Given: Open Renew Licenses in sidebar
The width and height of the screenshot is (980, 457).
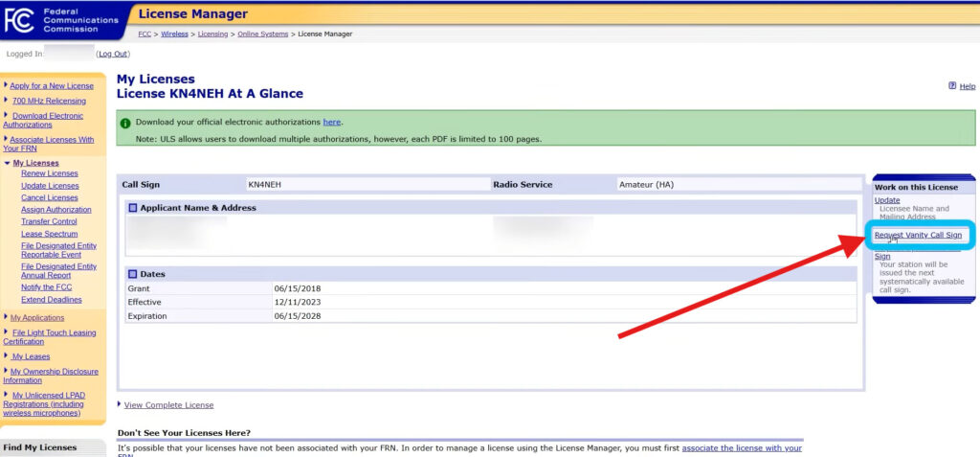Looking at the screenshot, I should click(x=49, y=173).
